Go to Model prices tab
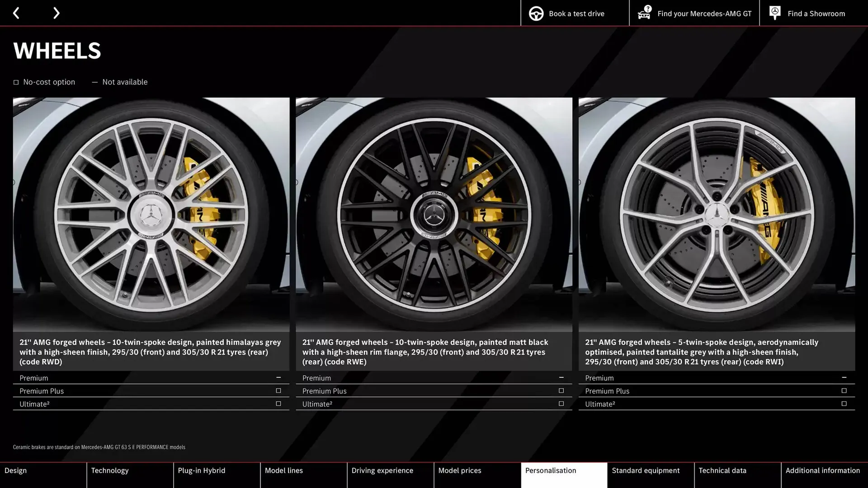The height and width of the screenshot is (488, 868). pos(477,475)
